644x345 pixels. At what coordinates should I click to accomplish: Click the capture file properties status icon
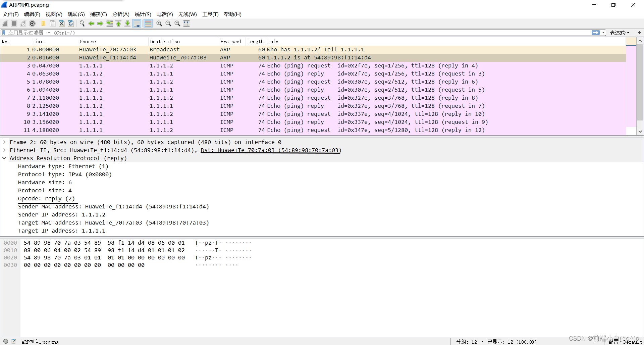click(x=14, y=341)
